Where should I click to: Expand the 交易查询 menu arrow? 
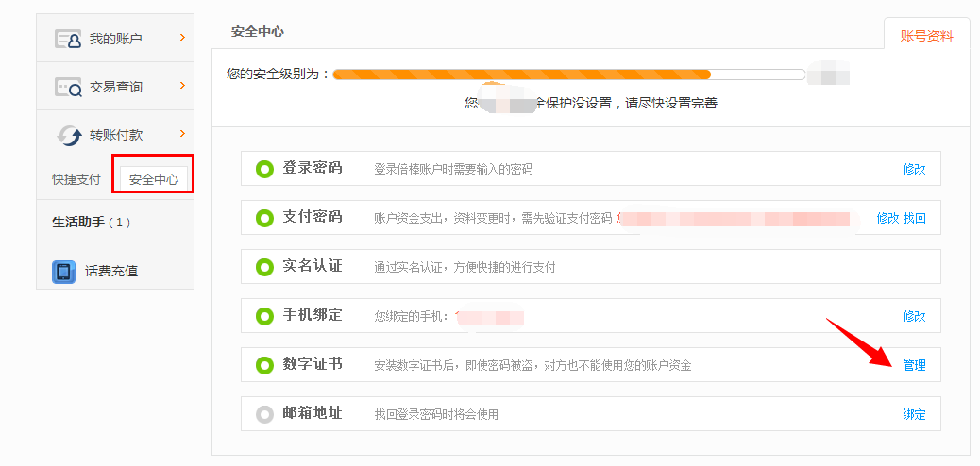point(181,86)
